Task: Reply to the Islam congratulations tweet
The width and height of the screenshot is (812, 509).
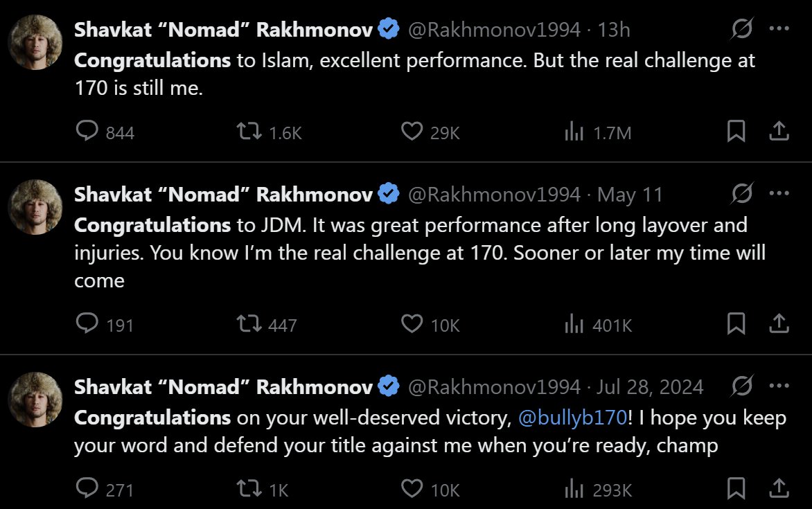Action: tap(87, 131)
